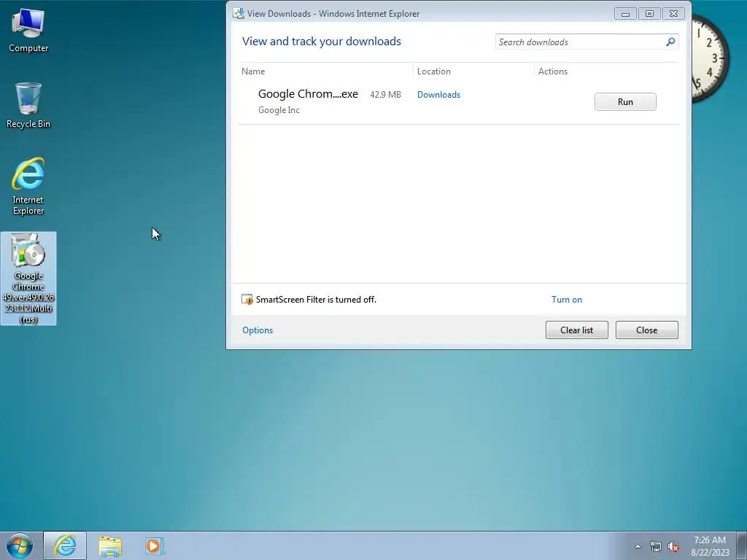Click the Name column header
Image resolution: width=747 pixels, height=560 pixels.
click(x=253, y=71)
